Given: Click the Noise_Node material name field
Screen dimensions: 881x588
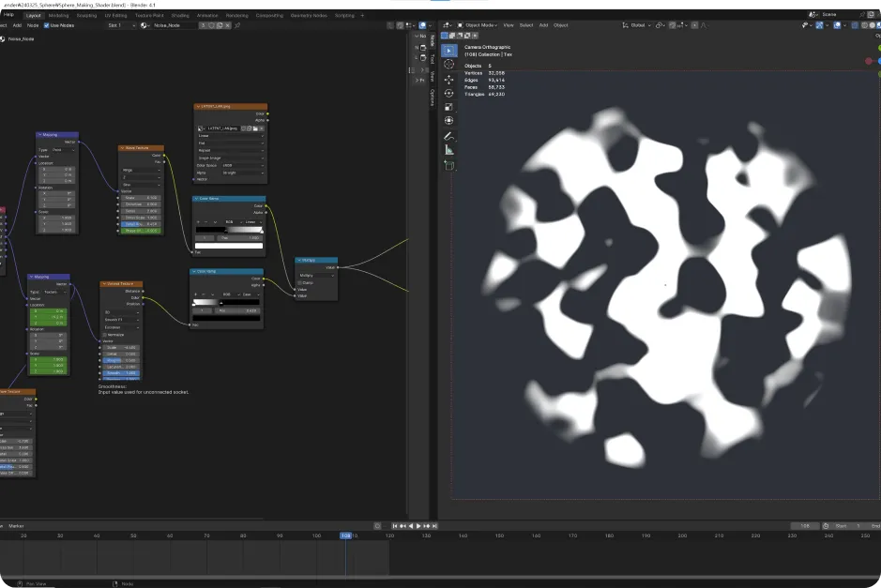Looking at the screenshot, I should tap(175, 25).
